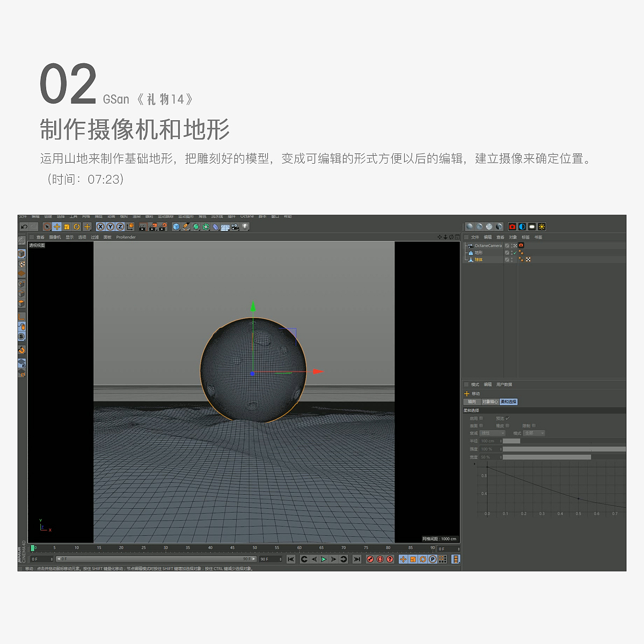This screenshot has width=644, height=644.
Task: Toggle P parameter keyframe icon
Action: tap(433, 559)
